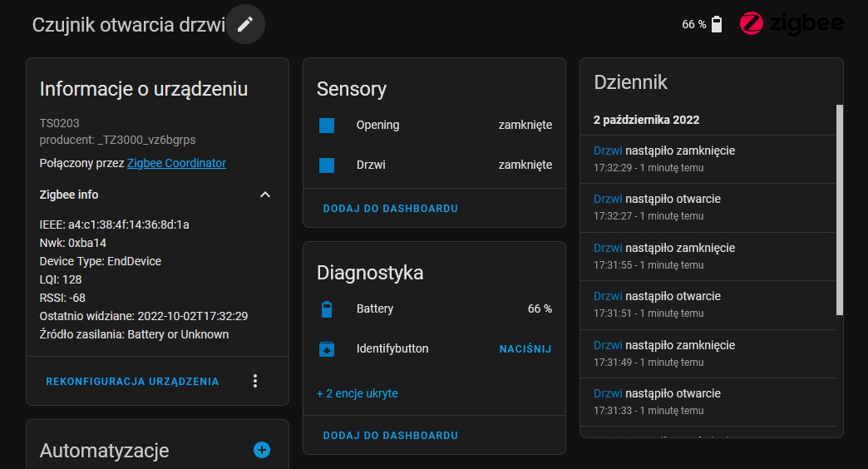The image size is (868, 469).
Task: Click the Dziennik logbook scrollbar
Action: pos(839,210)
